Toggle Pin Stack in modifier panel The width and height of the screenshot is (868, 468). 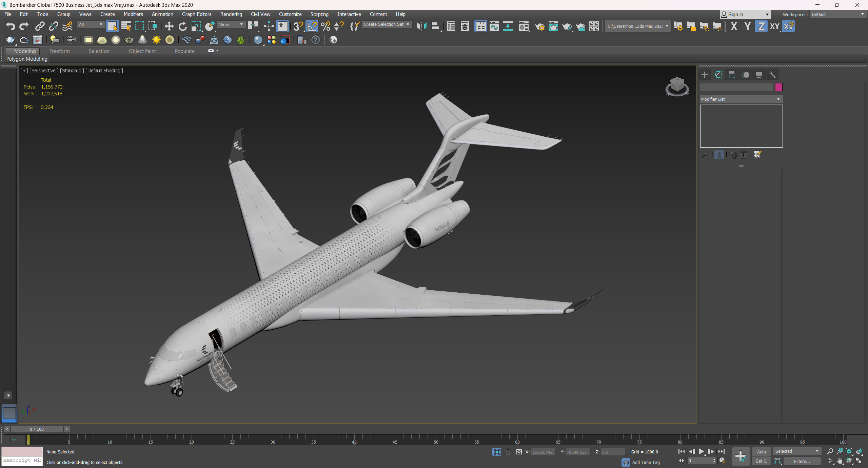click(x=705, y=155)
